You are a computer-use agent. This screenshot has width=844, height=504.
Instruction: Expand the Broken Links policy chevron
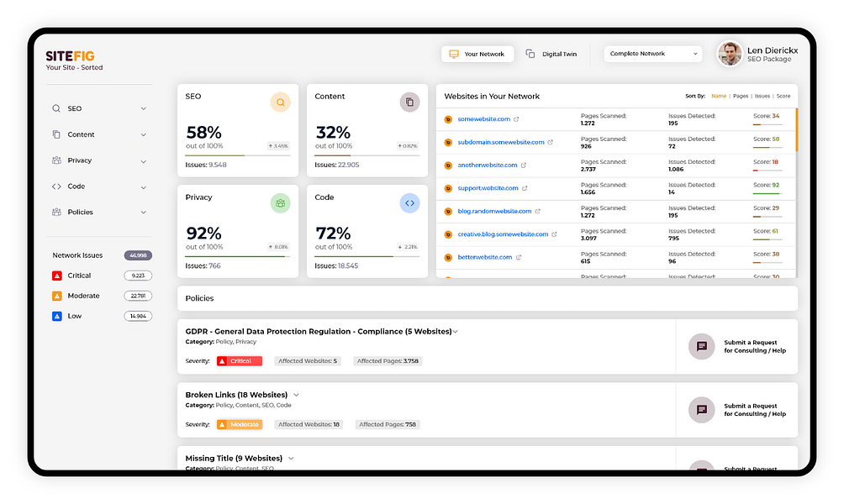coord(296,395)
